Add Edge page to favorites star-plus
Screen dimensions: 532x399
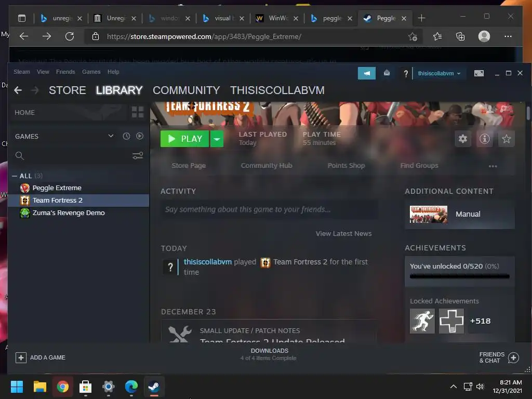coord(413,37)
